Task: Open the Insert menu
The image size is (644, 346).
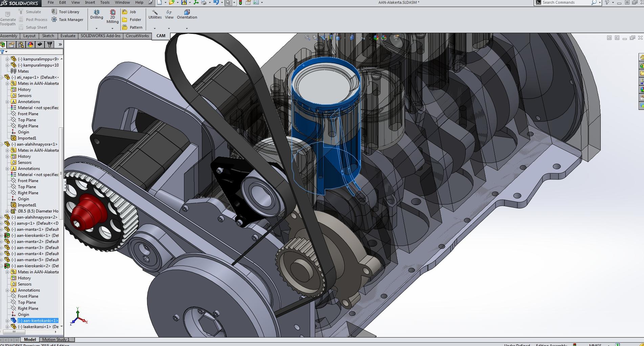Action: (90, 2)
